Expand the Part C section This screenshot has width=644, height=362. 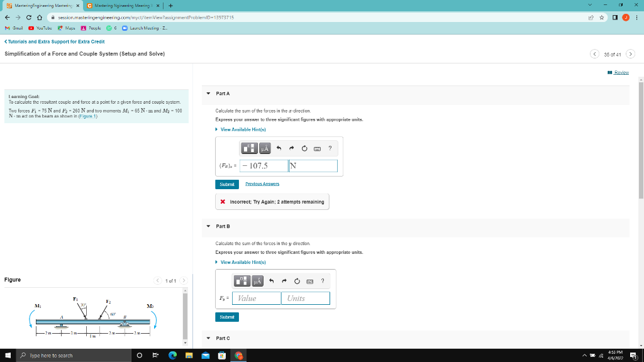point(208,338)
